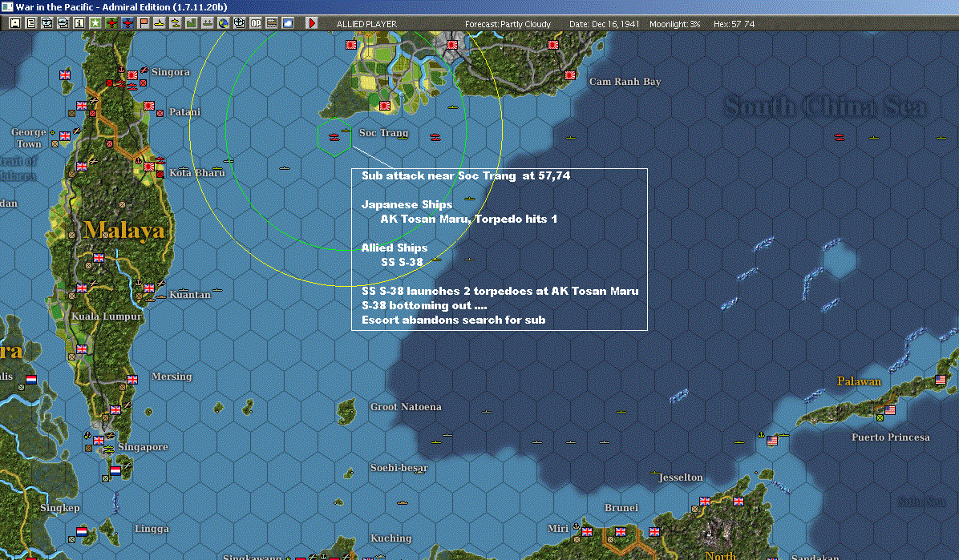Click the Cam Ranh Bay label
This screenshot has height=560, width=959.
pyautogui.click(x=625, y=81)
